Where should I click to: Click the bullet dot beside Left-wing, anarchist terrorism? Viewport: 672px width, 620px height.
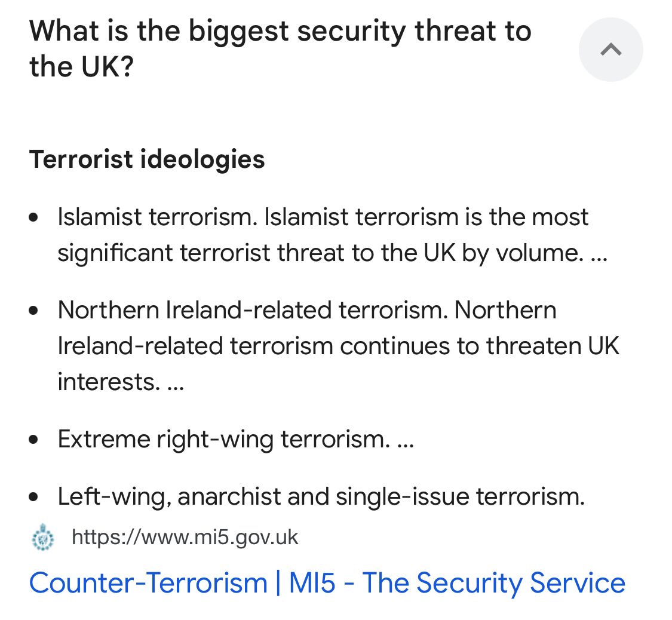pyautogui.click(x=34, y=498)
